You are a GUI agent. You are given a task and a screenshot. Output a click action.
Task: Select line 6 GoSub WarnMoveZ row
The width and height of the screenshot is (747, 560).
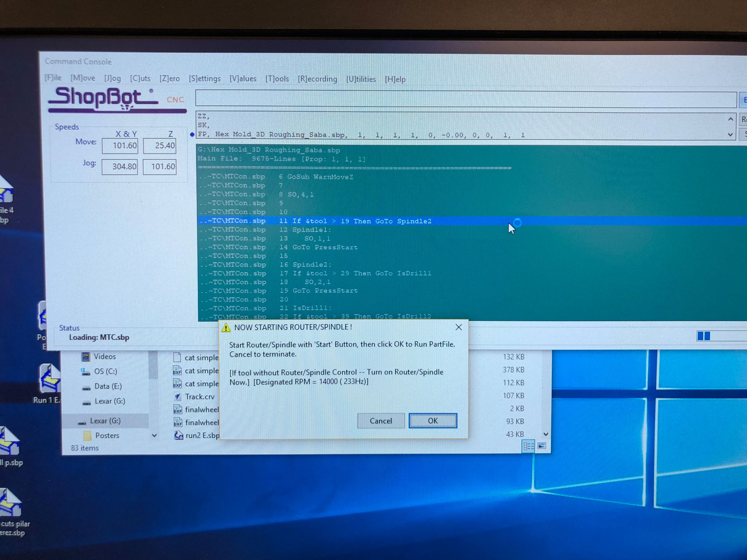click(472, 177)
